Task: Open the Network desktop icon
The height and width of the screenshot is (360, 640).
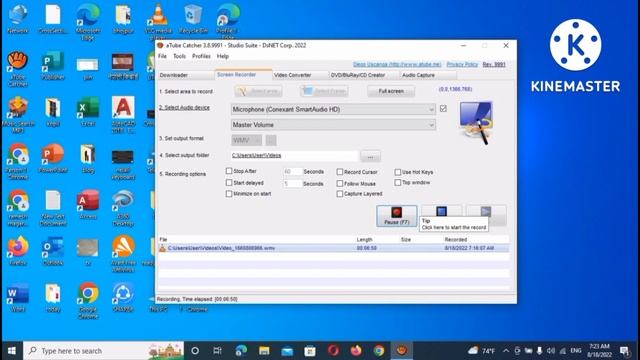Action: (18, 19)
